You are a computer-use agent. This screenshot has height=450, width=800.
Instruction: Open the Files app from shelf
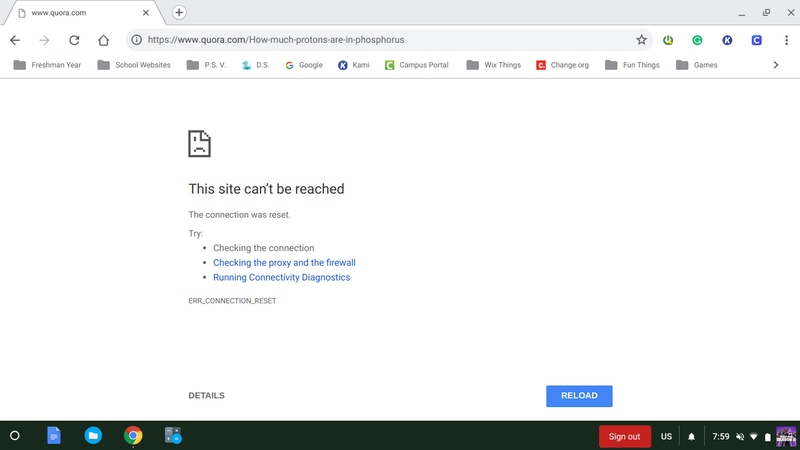[x=93, y=435]
